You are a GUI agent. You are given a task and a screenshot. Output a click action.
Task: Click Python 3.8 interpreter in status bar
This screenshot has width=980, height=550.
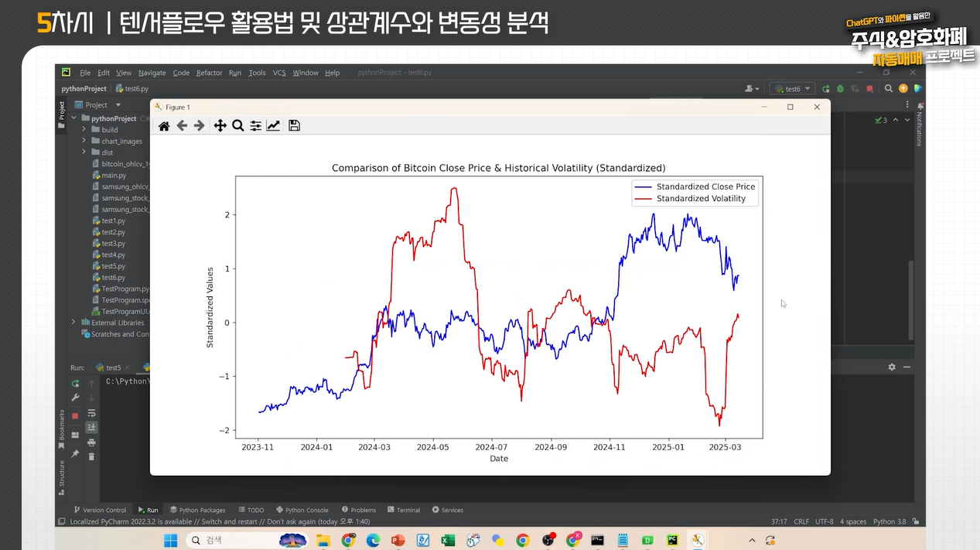point(890,521)
